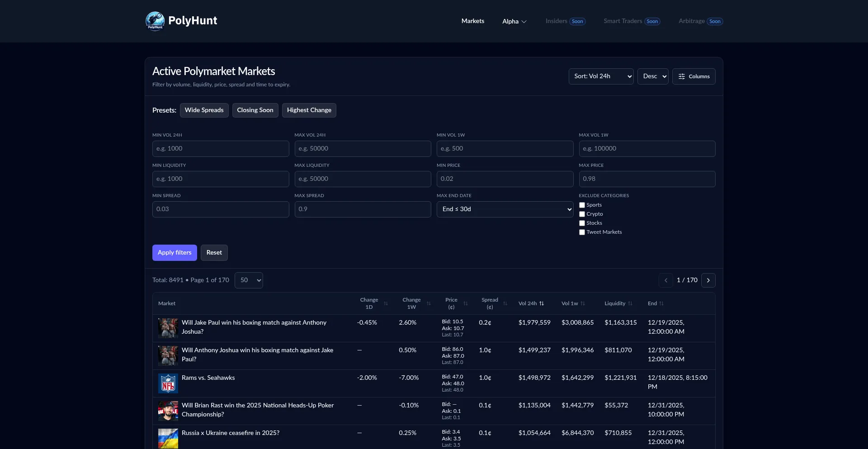868x449 pixels.
Task: Expand the Alpha navigation menu
Action: point(514,21)
